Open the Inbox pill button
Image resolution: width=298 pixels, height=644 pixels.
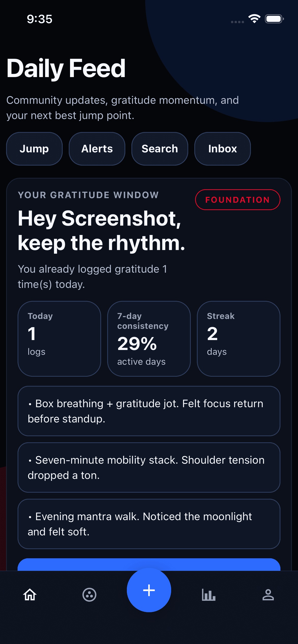tap(222, 149)
